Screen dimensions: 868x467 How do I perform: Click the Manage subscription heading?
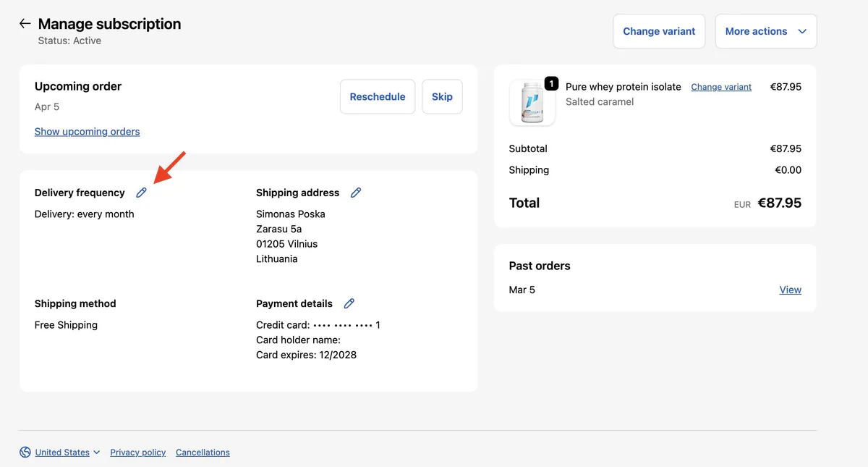[x=109, y=24]
